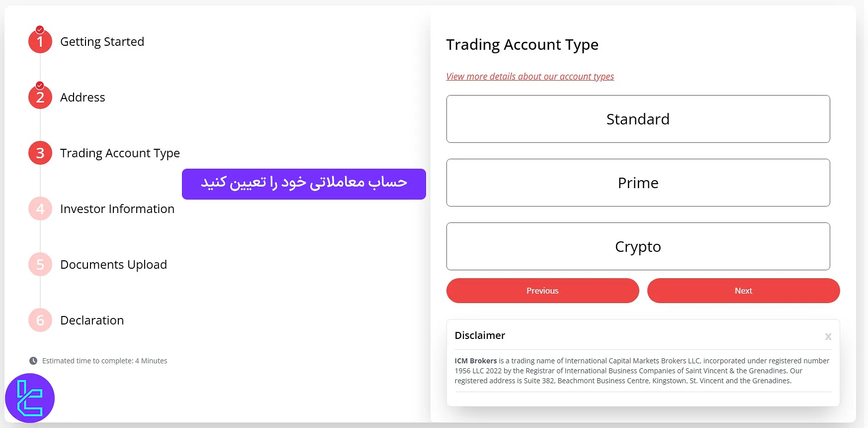Select the Standard account option
The height and width of the screenshot is (428, 868).
tap(638, 119)
